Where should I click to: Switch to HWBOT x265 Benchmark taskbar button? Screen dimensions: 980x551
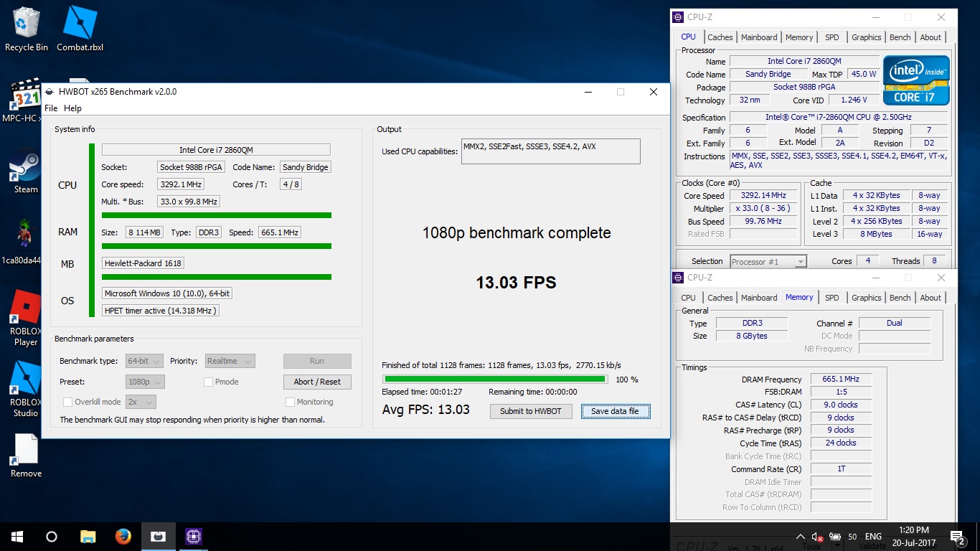158,536
